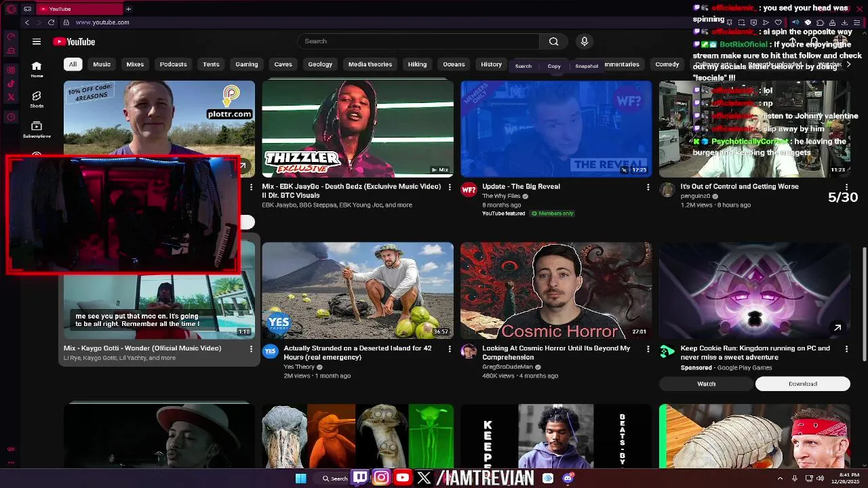
Task: Start voice search with microphone icon
Action: pos(585,41)
